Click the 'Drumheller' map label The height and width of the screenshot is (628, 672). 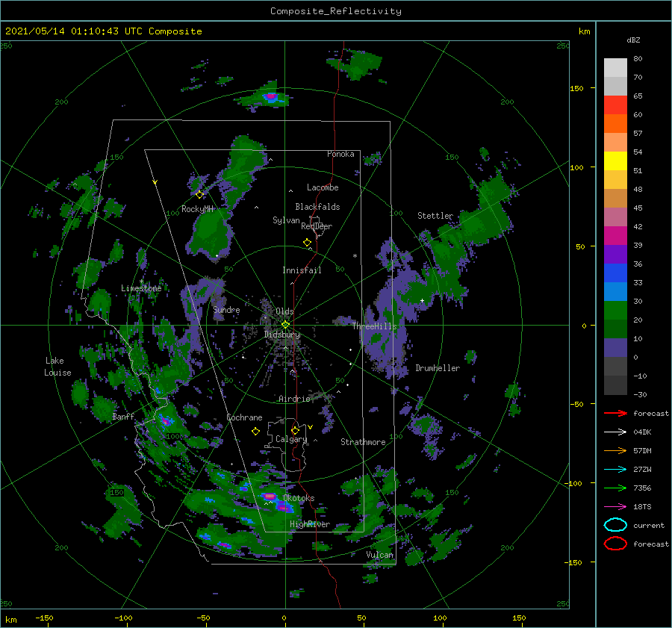click(438, 368)
